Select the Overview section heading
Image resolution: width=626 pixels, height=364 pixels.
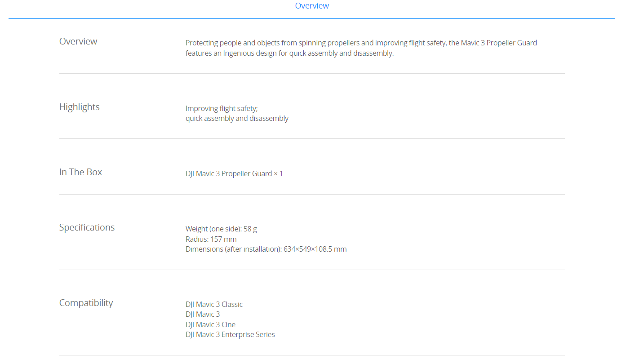click(x=78, y=41)
